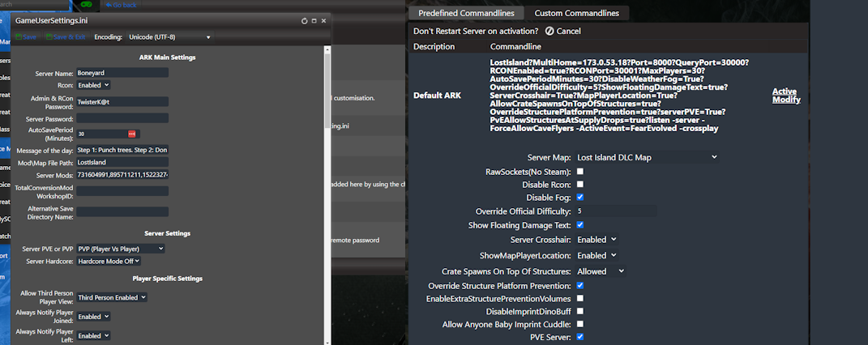Click the Server Name input field
Image resolution: width=868 pixels, height=345 pixels.
tap(122, 73)
